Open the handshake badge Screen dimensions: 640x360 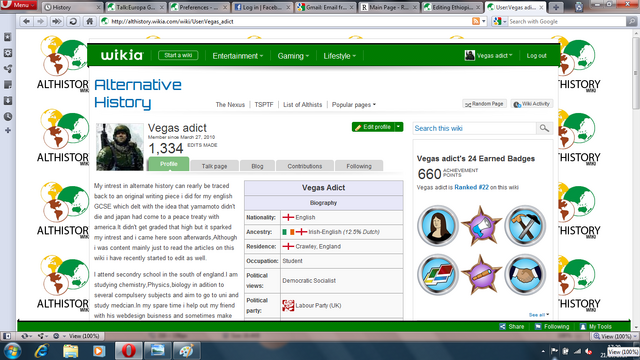tap(525, 275)
